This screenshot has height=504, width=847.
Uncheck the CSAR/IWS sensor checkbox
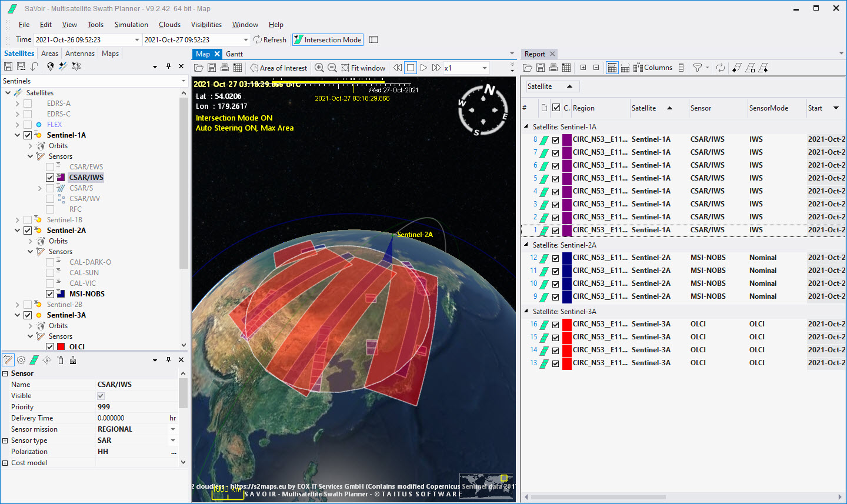(50, 178)
